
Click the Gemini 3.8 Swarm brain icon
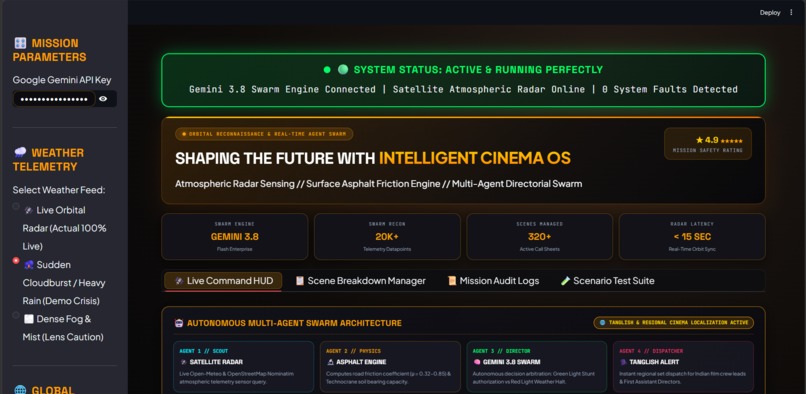pos(477,362)
